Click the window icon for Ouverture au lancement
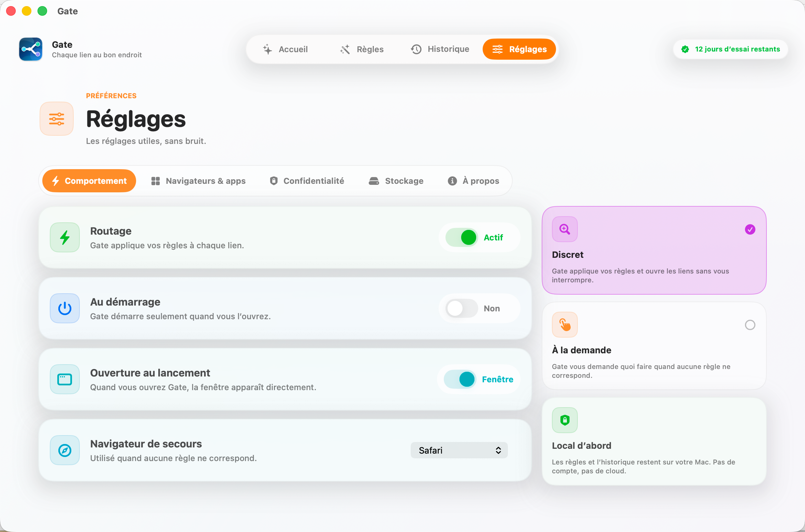 65,379
